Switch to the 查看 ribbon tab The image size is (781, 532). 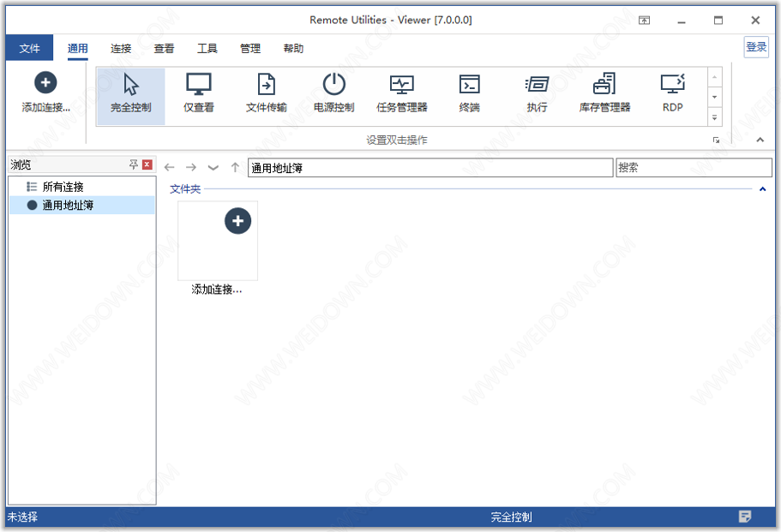[x=164, y=48]
